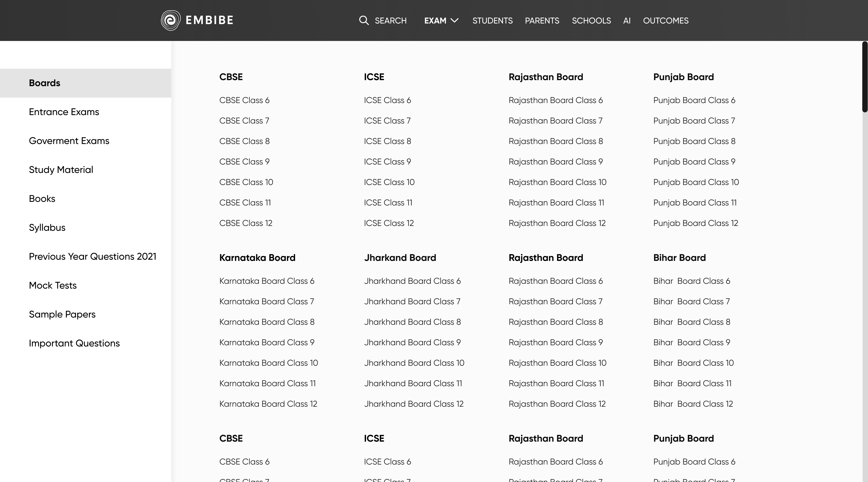This screenshot has width=868, height=482.
Task: Open the Karnataka Board Class 8 link
Action: coord(267,322)
